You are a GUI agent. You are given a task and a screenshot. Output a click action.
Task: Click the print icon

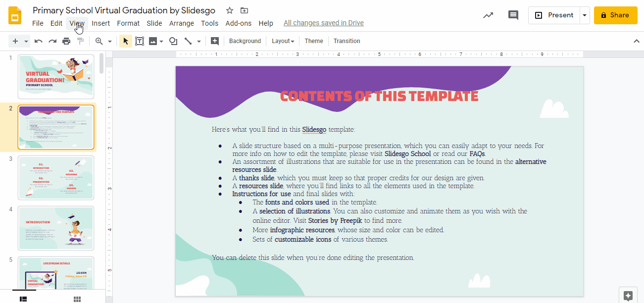tap(66, 41)
